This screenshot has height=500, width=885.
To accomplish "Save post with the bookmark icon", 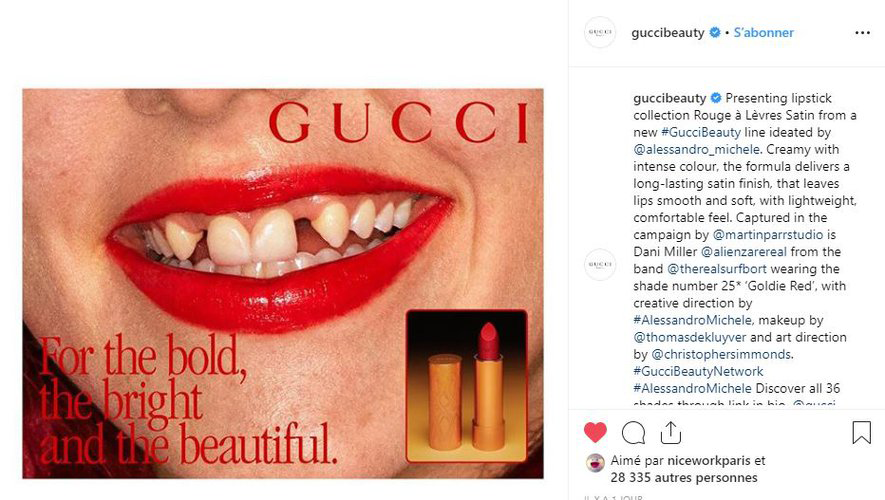I will pos(861,432).
